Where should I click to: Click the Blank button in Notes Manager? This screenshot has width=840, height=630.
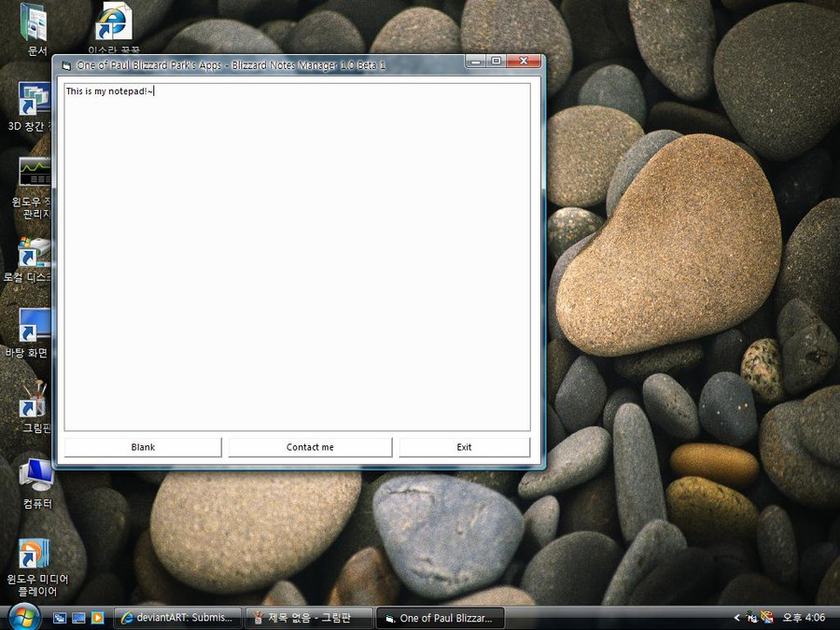(143, 447)
